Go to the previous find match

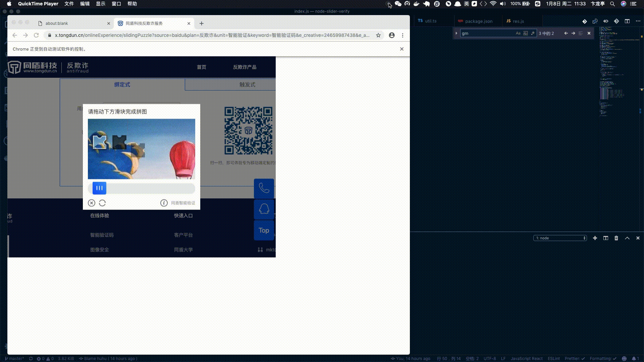[566, 33]
